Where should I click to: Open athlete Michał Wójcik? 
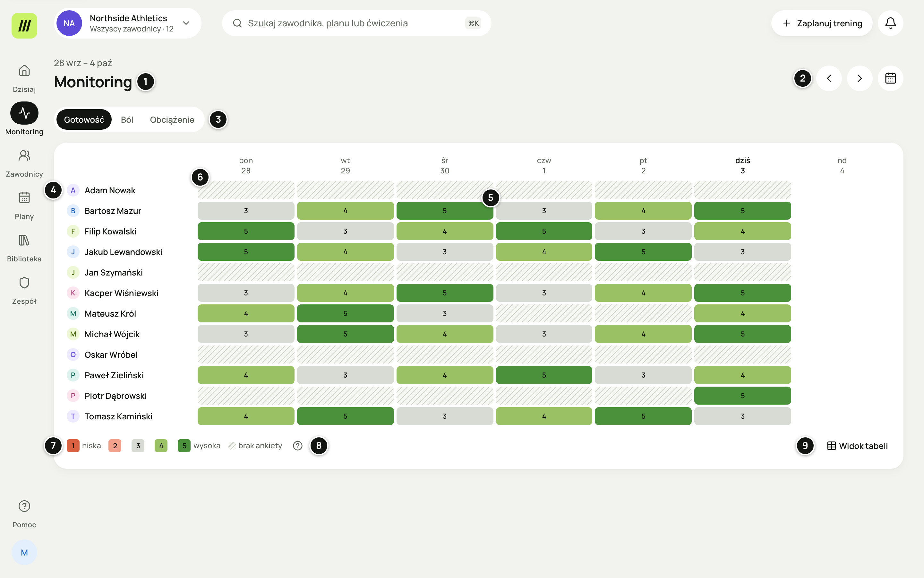coord(112,334)
